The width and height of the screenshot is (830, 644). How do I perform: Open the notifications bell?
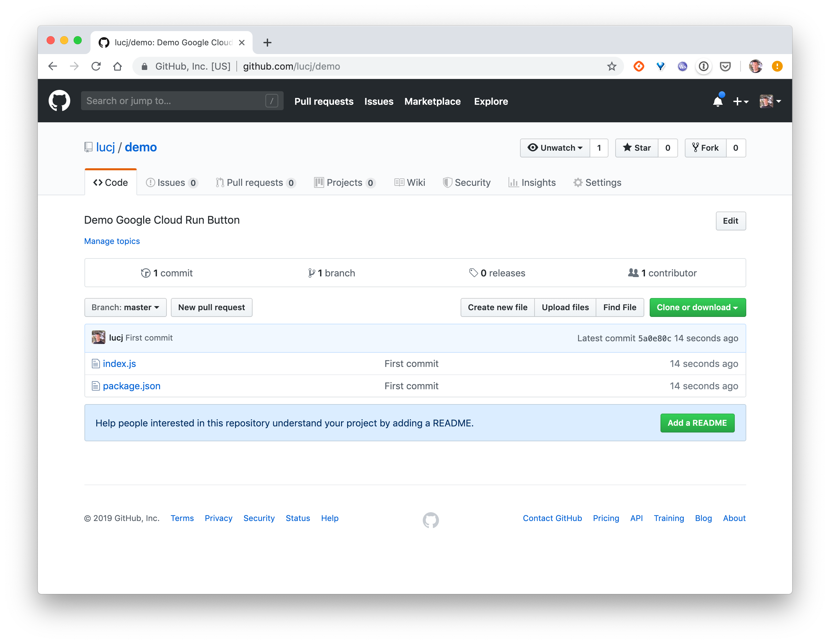718,101
